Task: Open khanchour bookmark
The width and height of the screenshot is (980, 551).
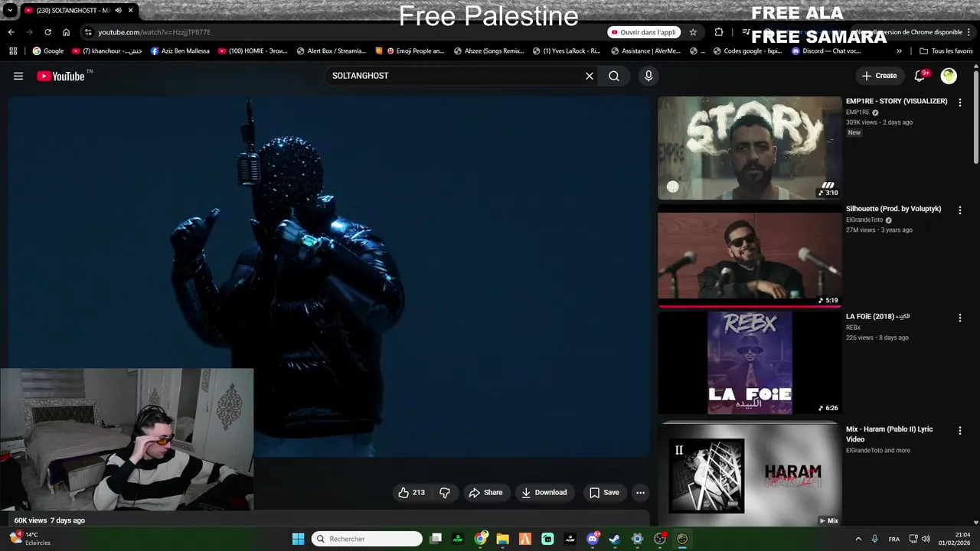Action: 107,51
